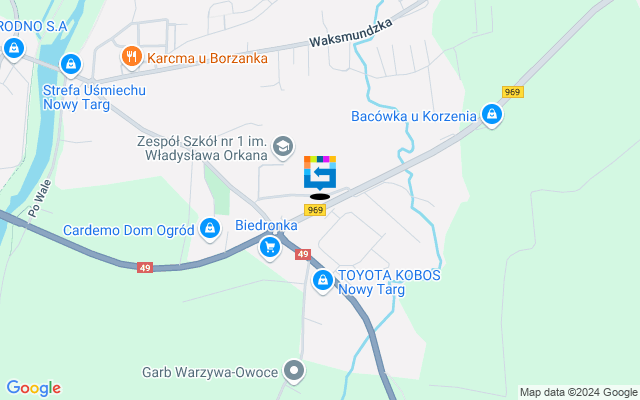Click the Waksmundzka street label
The width and height of the screenshot is (640, 400).
pos(351,33)
